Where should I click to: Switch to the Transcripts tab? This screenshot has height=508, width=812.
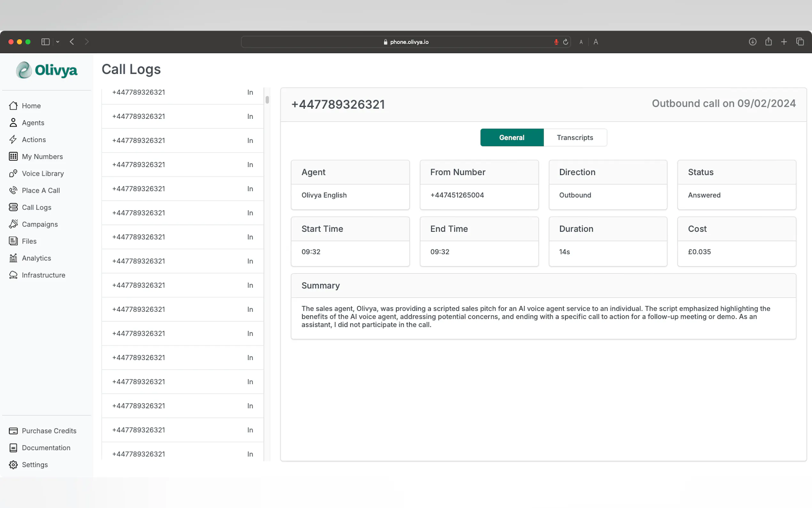575,138
